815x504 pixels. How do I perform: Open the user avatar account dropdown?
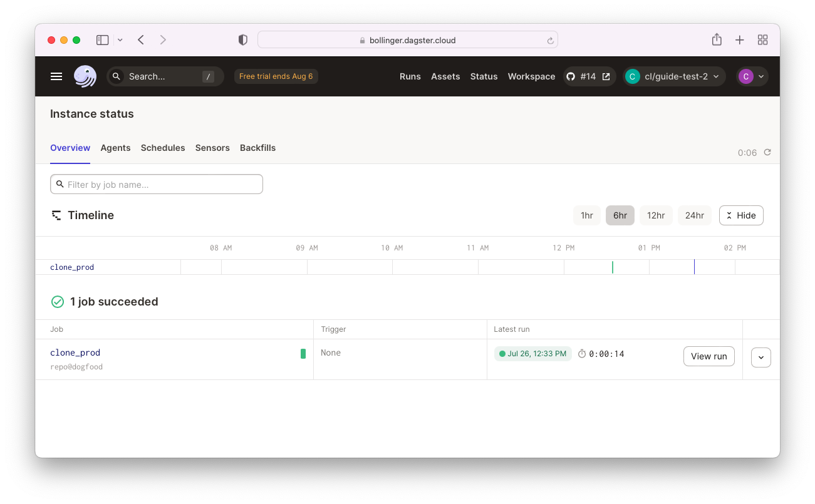(751, 76)
